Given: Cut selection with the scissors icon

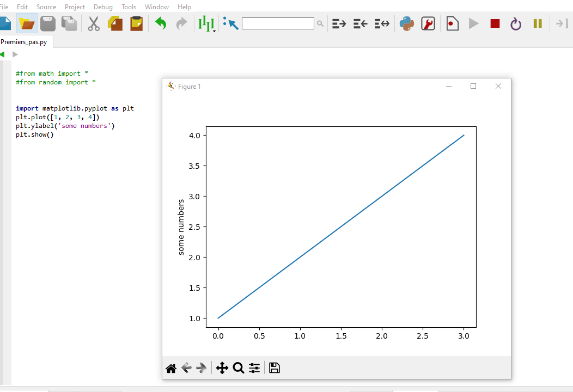Looking at the screenshot, I should point(94,23).
